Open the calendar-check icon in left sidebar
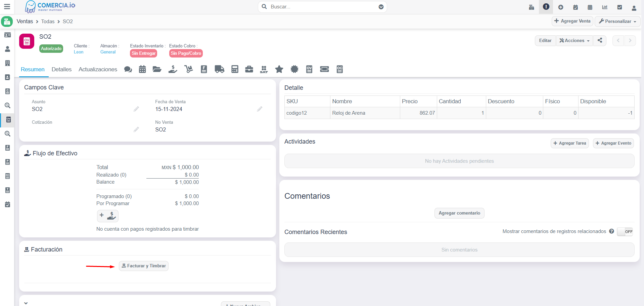 [x=7, y=204]
